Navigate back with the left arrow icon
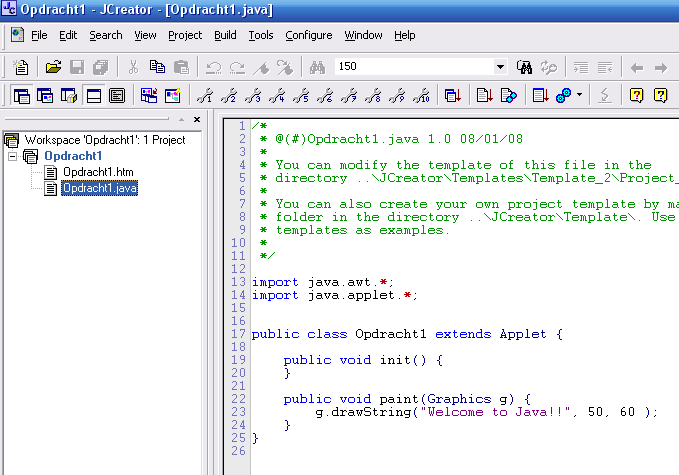The height and width of the screenshot is (475, 679). tap(637, 68)
